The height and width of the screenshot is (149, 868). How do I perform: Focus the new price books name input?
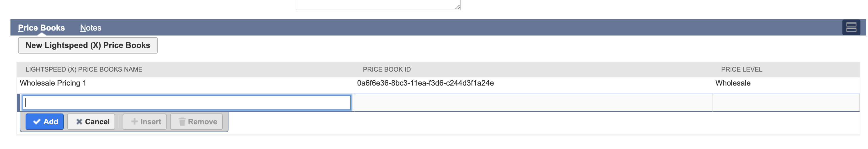(187, 103)
